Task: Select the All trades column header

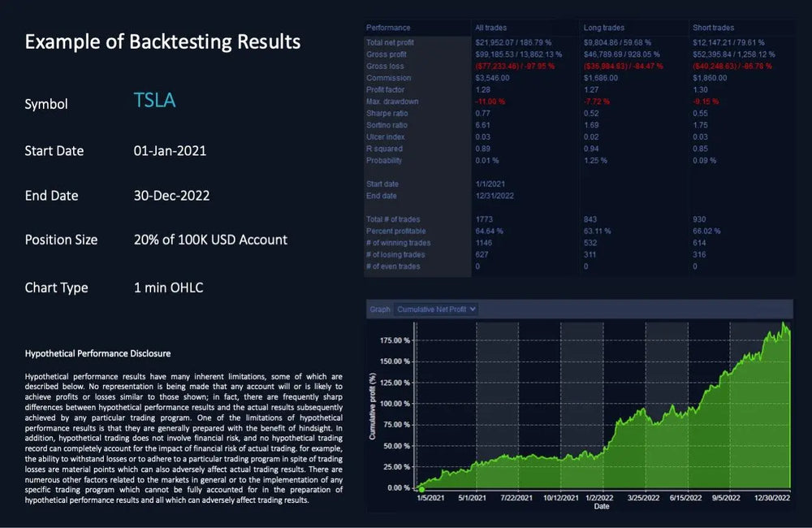Action: [490, 28]
